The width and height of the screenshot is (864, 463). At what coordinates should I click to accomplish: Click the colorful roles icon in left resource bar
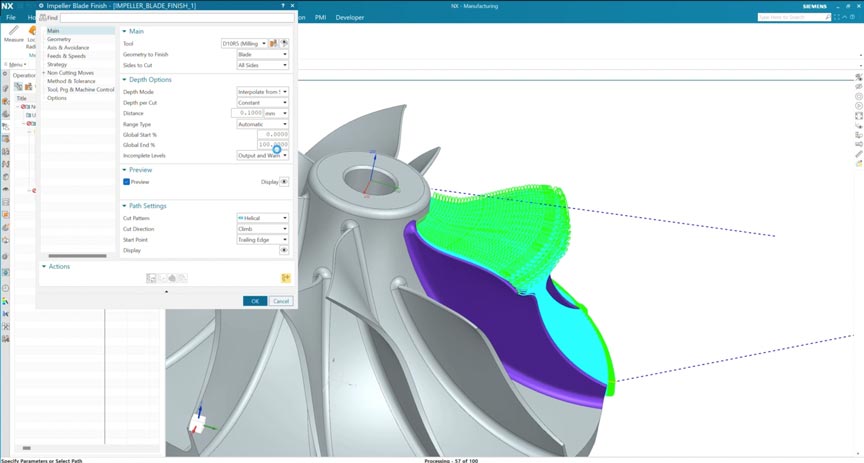[x=6, y=302]
